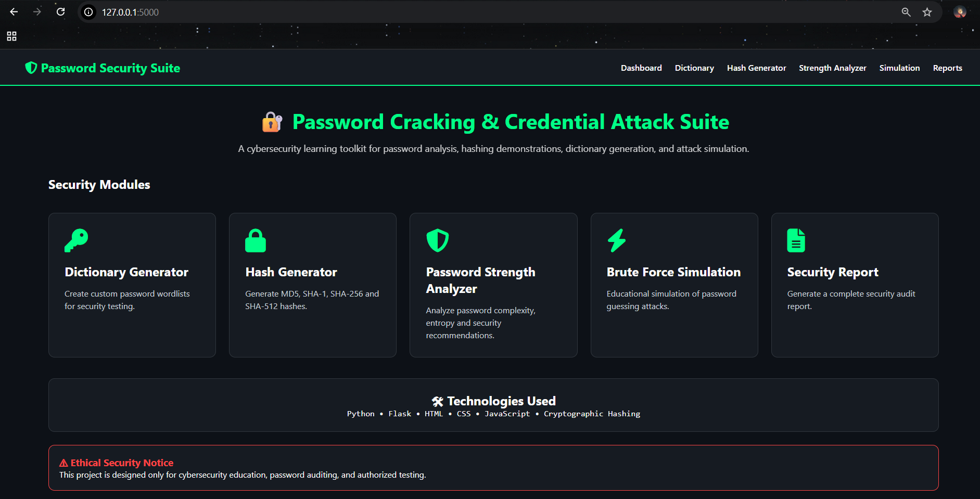Open the browser profile avatar

pyautogui.click(x=960, y=12)
